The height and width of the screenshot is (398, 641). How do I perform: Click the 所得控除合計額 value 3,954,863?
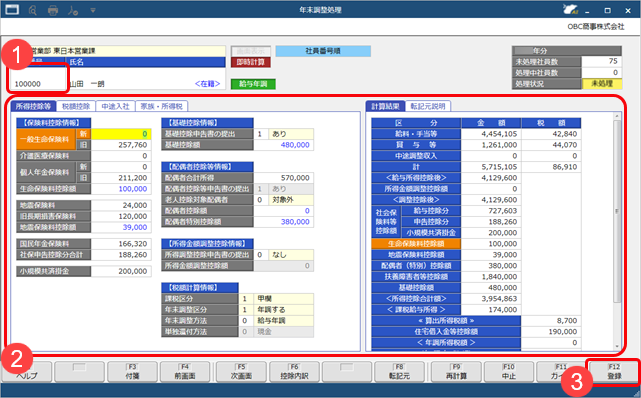tap(491, 299)
